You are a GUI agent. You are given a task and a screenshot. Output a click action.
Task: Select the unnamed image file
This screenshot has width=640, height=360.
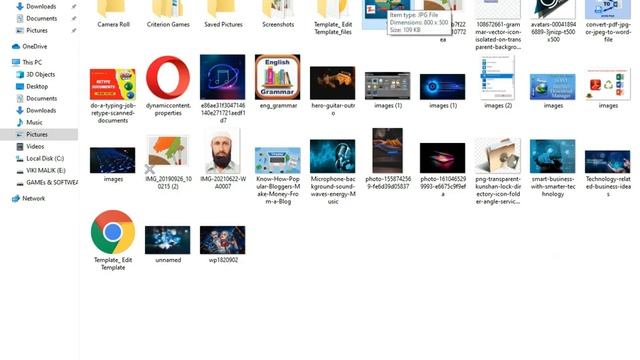pyautogui.click(x=168, y=244)
